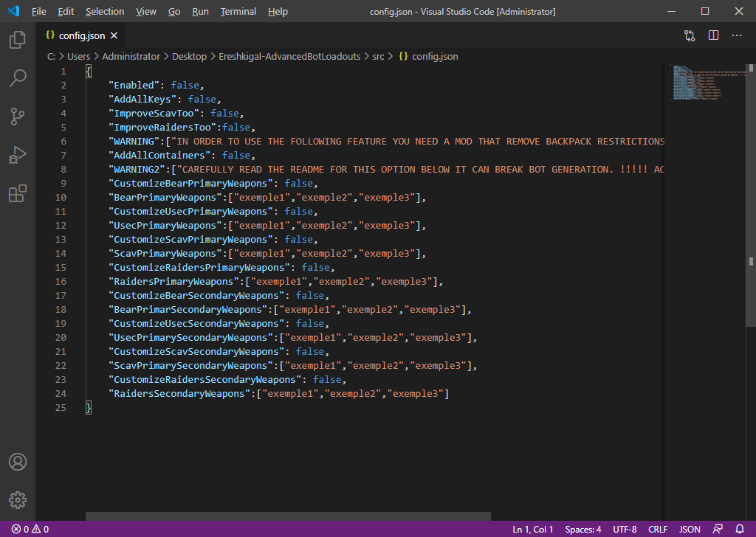Click the "RaidersSecondaryWeapons" key on line 24
The width and height of the screenshot is (756, 537).
[x=179, y=393]
